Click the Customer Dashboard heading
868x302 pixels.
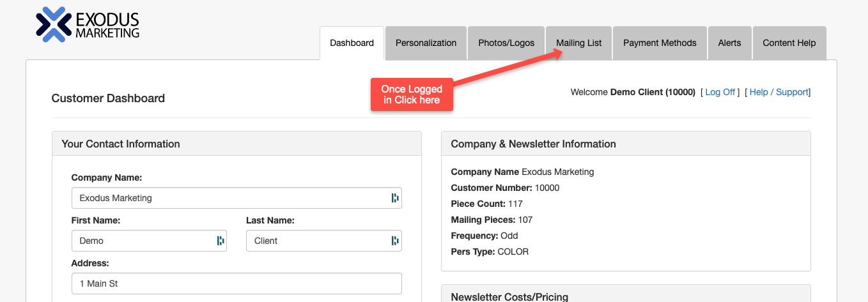pos(108,98)
